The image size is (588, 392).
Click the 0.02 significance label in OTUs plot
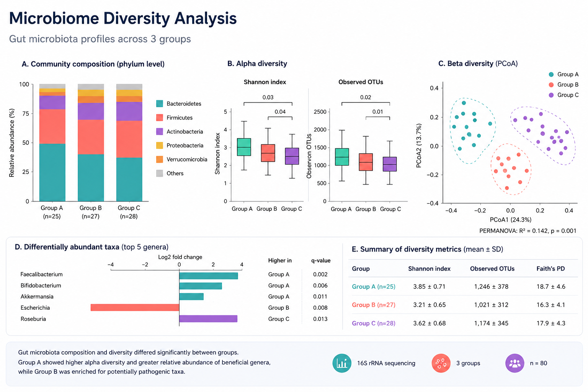pyautogui.click(x=366, y=98)
